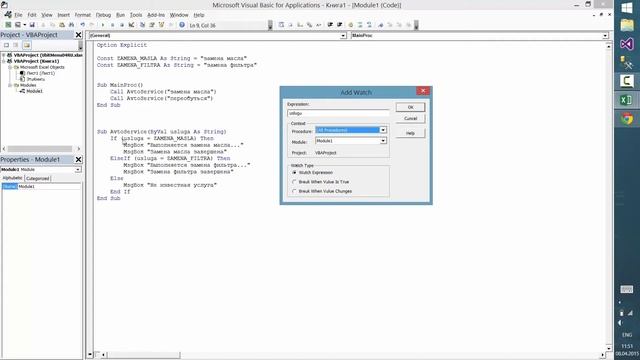Switch to the Categorized properties tab
The width and height of the screenshot is (640, 360).
coord(38,178)
